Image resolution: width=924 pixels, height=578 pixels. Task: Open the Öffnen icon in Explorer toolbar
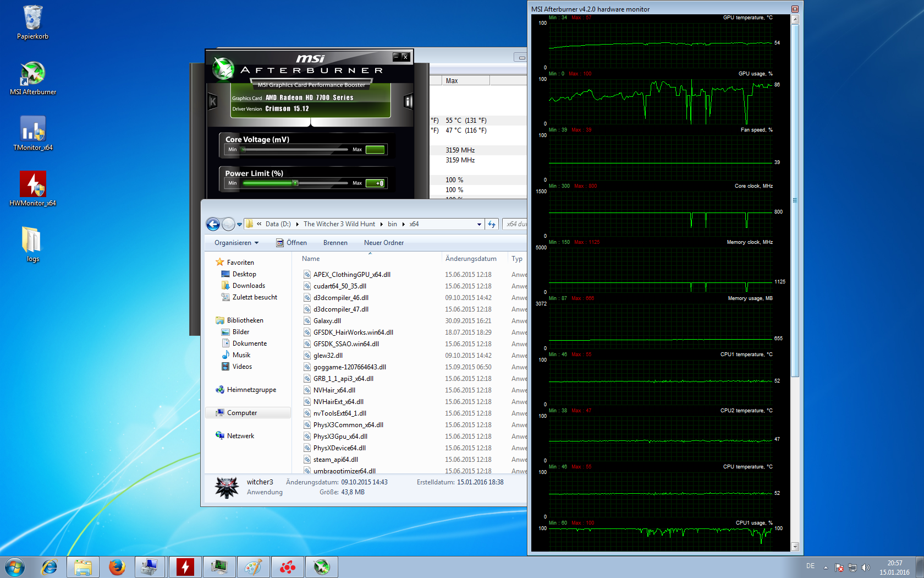(x=280, y=243)
